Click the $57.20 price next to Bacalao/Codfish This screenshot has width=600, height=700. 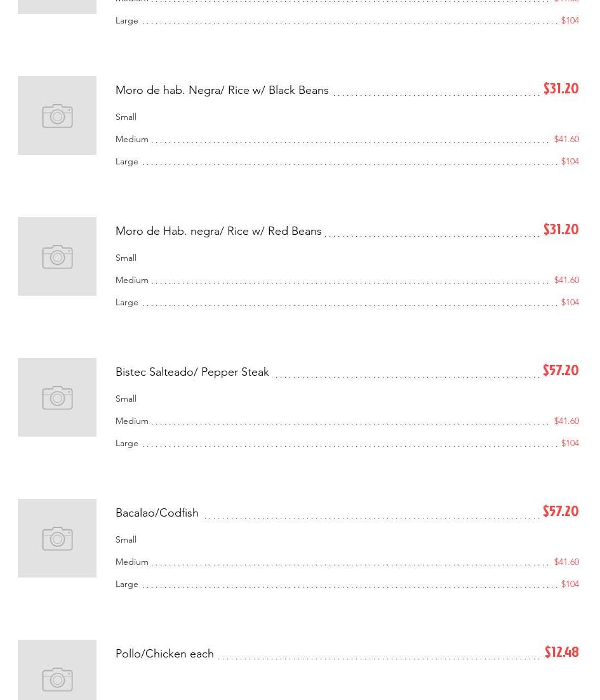(561, 512)
